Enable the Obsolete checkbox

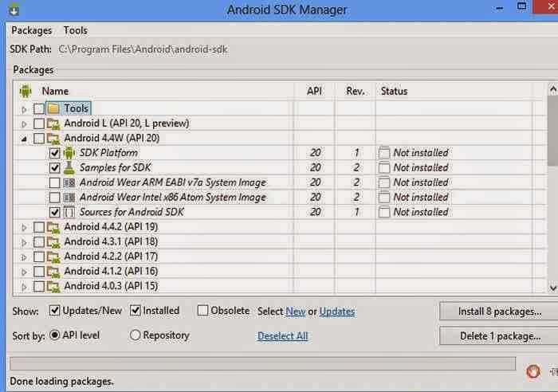click(203, 311)
